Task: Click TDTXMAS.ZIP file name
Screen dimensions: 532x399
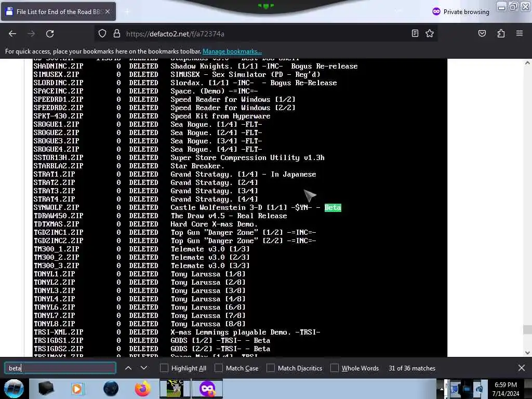Action: tap(56, 224)
